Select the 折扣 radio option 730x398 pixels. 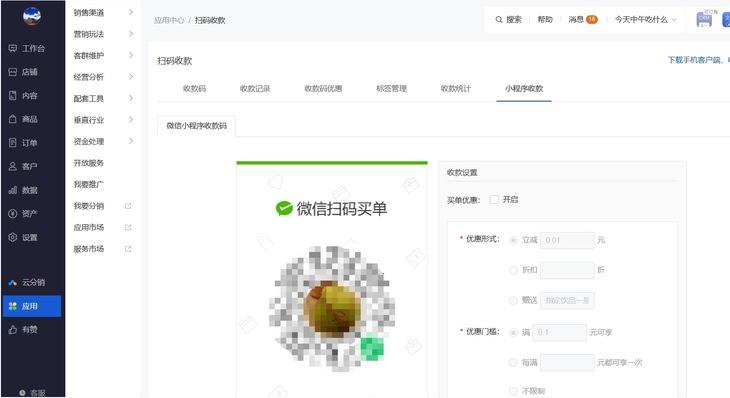513,270
